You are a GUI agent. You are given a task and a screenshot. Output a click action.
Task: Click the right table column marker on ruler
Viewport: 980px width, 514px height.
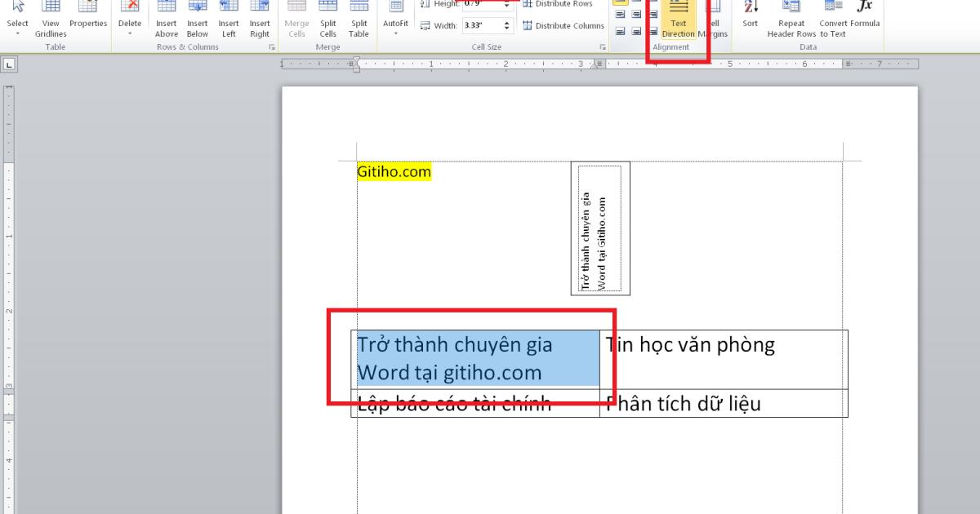point(849,64)
